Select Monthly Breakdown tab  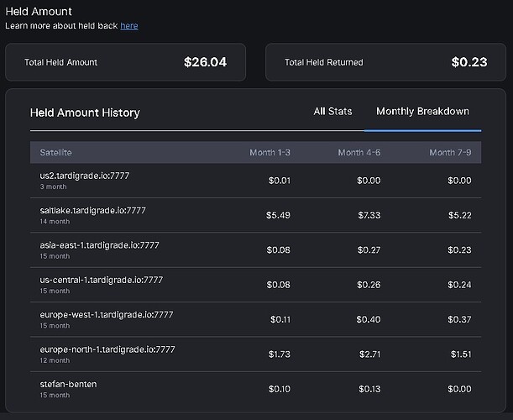[422, 112]
